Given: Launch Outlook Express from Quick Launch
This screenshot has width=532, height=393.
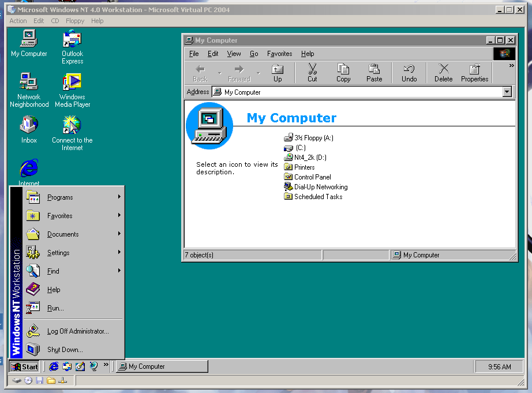Looking at the screenshot, I should pos(67,366).
